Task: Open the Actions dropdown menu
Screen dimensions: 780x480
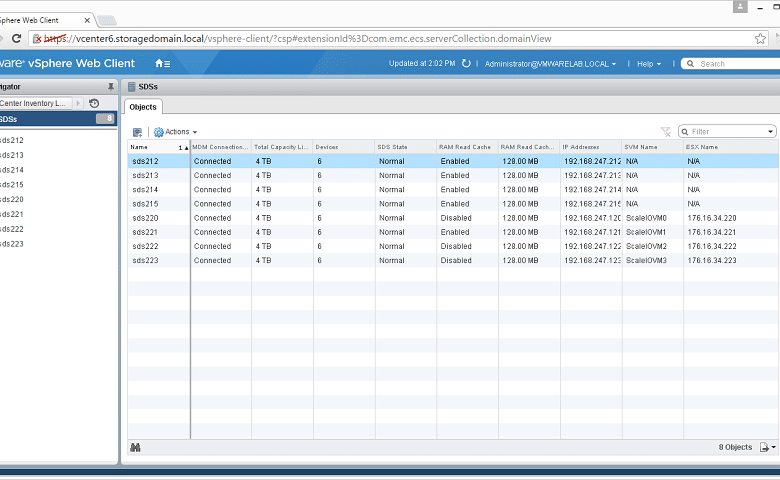Action: tap(176, 132)
